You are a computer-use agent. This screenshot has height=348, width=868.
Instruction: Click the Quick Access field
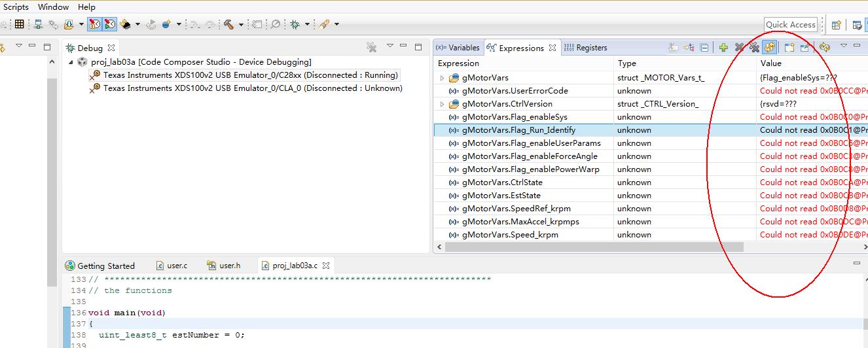click(791, 24)
